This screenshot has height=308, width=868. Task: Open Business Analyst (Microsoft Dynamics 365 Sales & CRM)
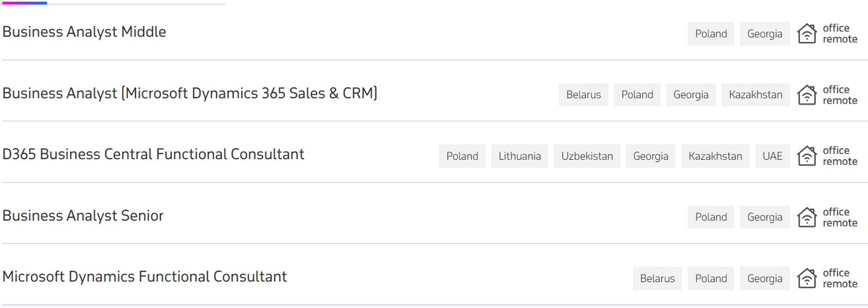190,93
